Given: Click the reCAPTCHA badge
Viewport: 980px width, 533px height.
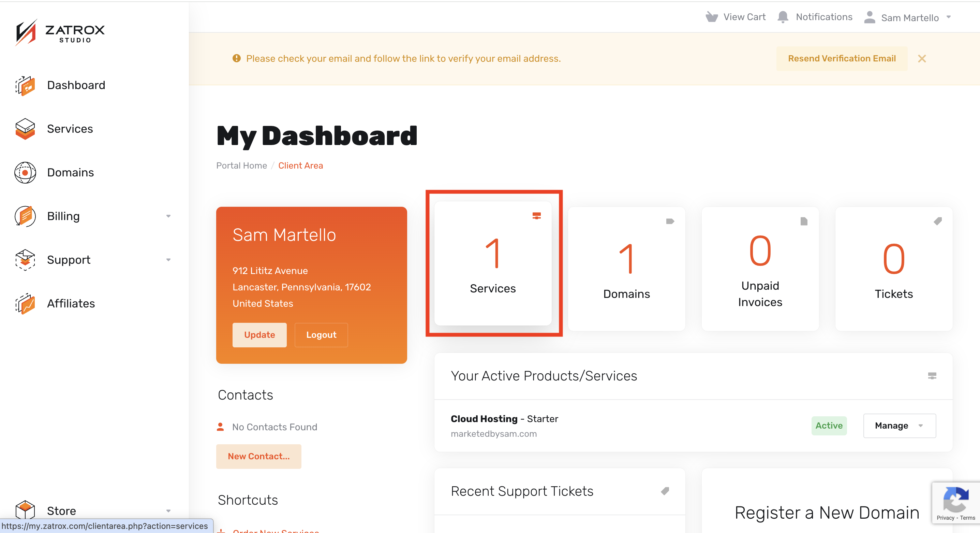Looking at the screenshot, I should point(956,503).
